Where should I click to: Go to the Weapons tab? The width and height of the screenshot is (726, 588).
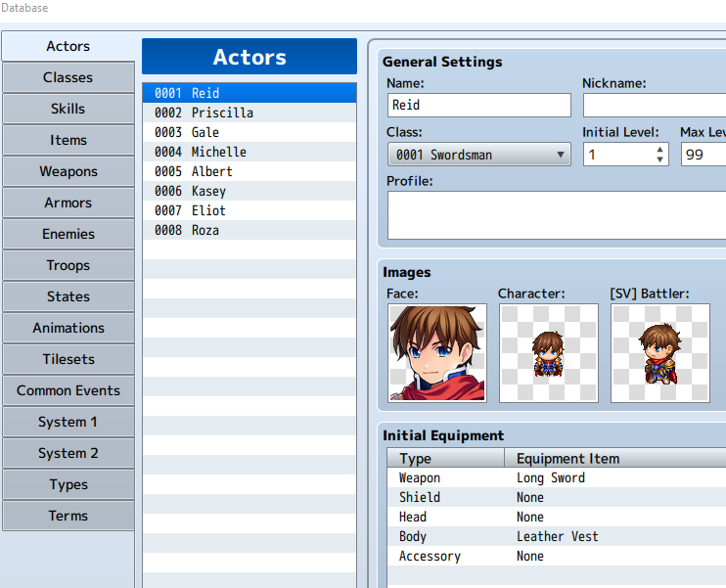click(68, 171)
